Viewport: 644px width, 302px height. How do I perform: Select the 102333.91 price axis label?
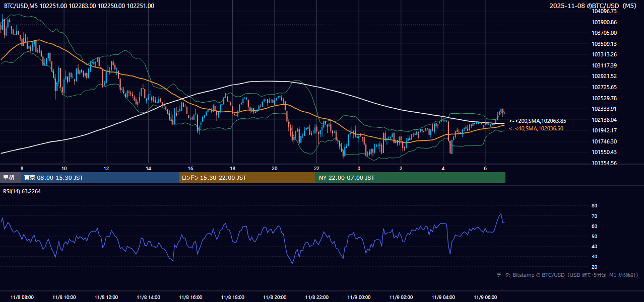(x=604, y=109)
